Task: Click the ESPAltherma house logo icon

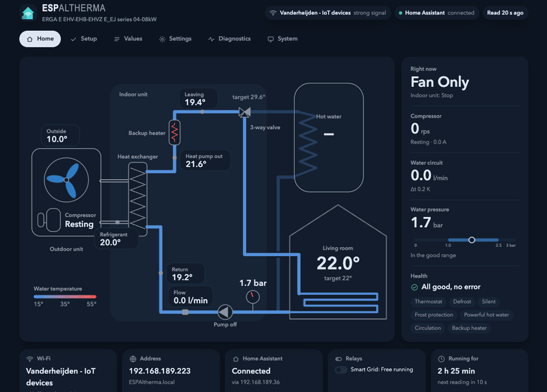Action: click(28, 13)
